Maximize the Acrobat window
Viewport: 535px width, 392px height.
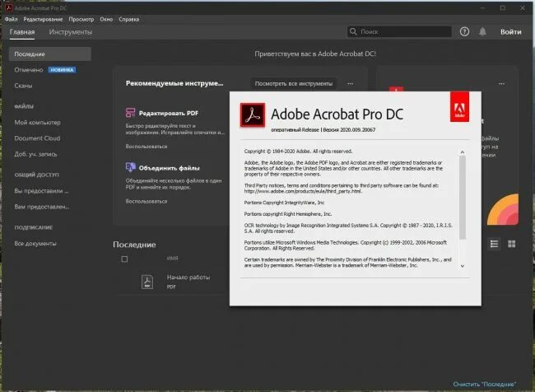[x=503, y=8]
